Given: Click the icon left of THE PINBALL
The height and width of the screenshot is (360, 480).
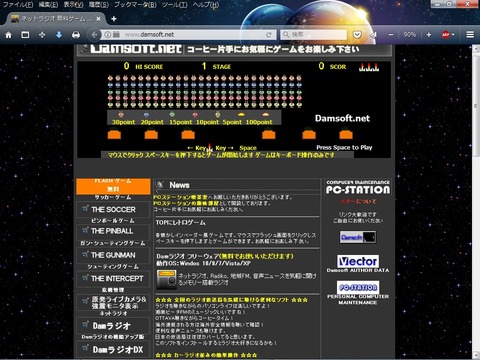Looking at the screenshot, I should click(x=85, y=230).
